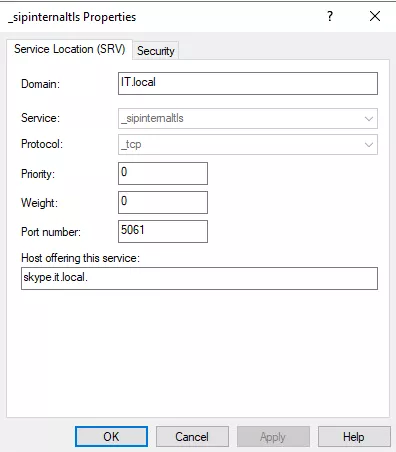Screen dimensions: 396x452
Task: Click the Priority input field
Action: [x=163, y=173]
